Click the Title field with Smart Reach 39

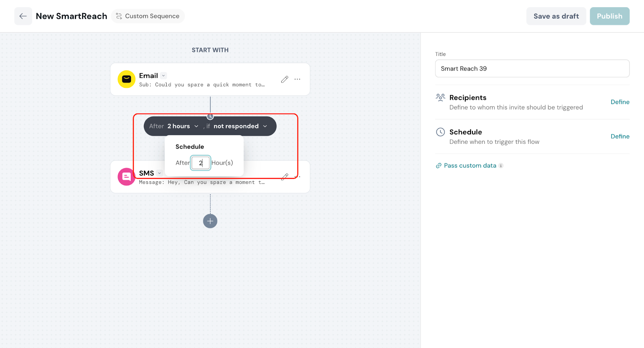[x=532, y=68]
